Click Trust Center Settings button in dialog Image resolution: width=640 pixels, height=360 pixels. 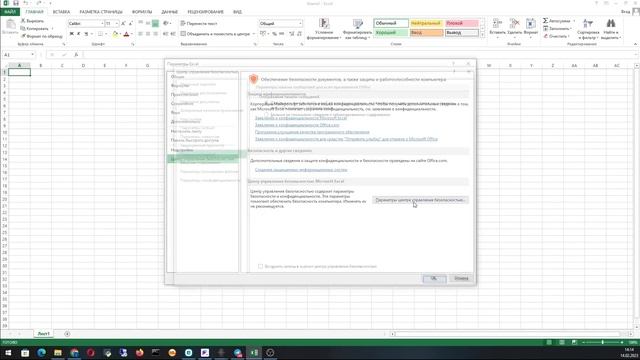420,200
